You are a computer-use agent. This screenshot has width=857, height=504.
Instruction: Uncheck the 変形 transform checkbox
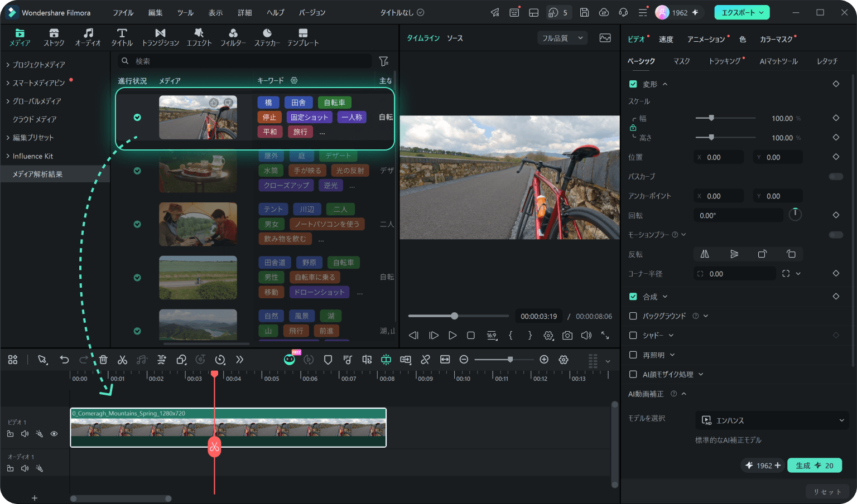pos(633,84)
